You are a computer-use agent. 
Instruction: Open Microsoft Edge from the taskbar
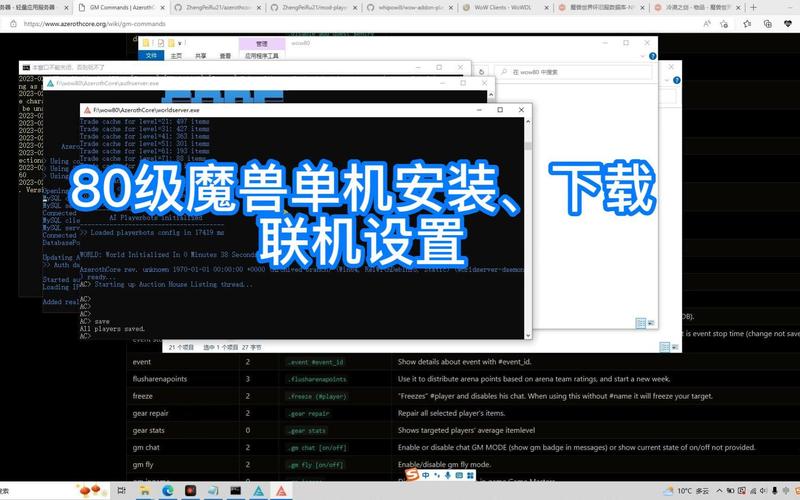168,491
